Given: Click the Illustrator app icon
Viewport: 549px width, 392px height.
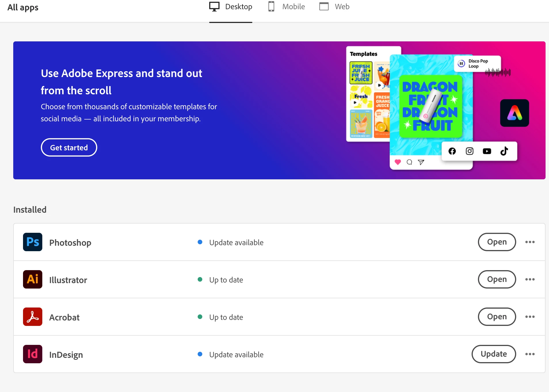Looking at the screenshot, I should pyautogui.click(x=33, y=279).
